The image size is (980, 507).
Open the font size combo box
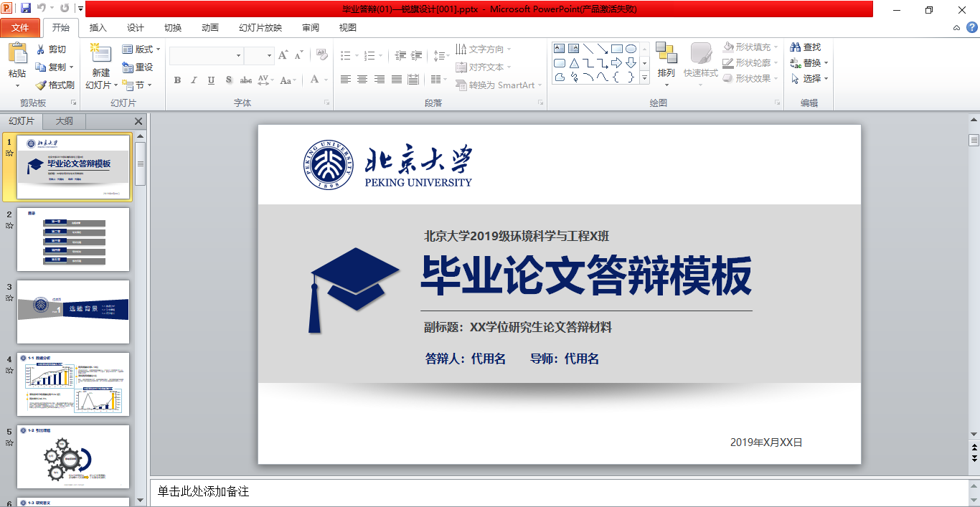(259, 55)
